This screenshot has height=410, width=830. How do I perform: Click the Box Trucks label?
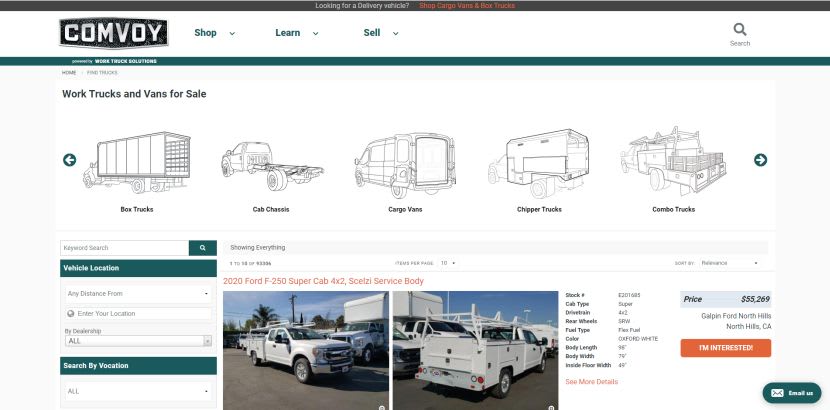point(137,209)
